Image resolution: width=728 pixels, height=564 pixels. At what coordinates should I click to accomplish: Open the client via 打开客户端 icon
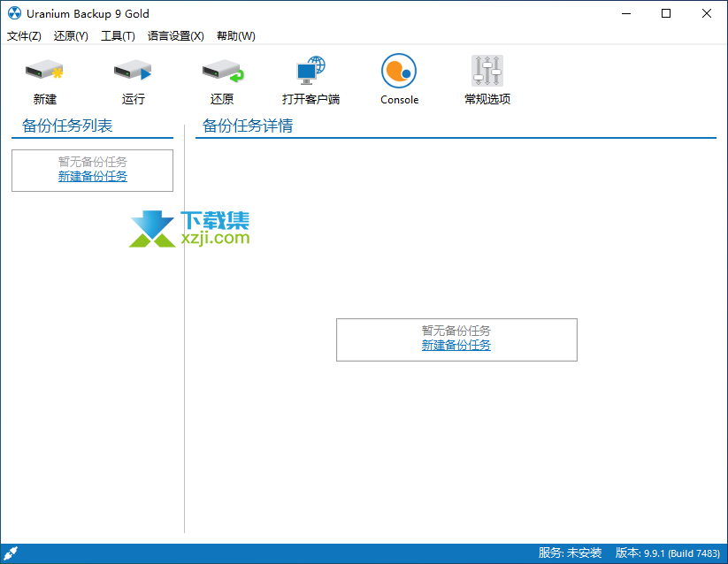(x=310, y=72)
